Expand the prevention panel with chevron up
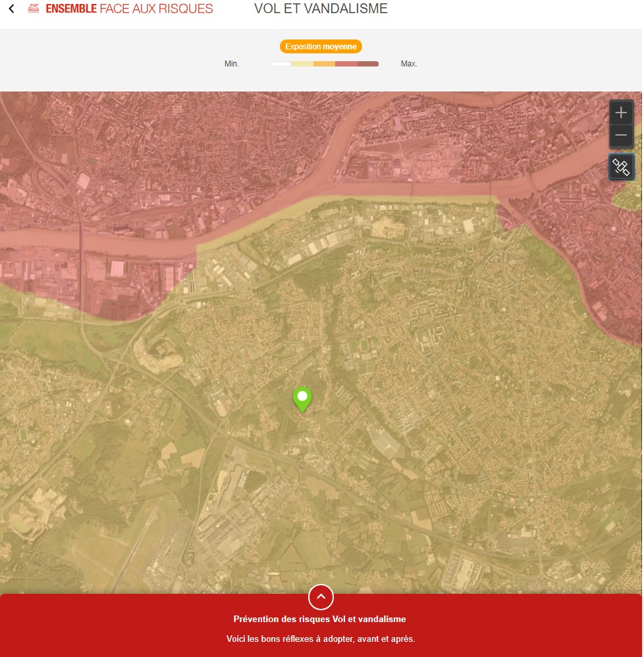Image resolution: width=644 pixels, height=657 pixels. pos(321,597)
